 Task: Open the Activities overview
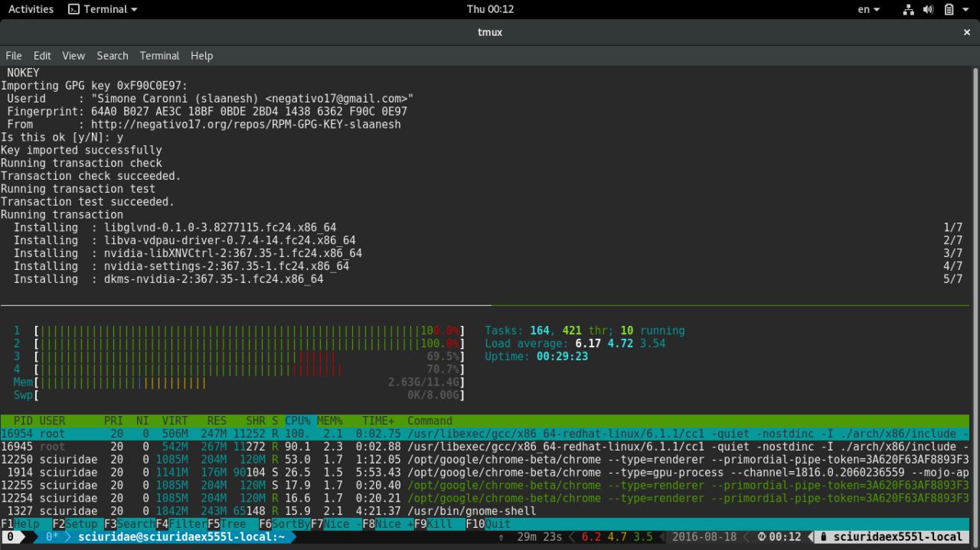point(31,10)
